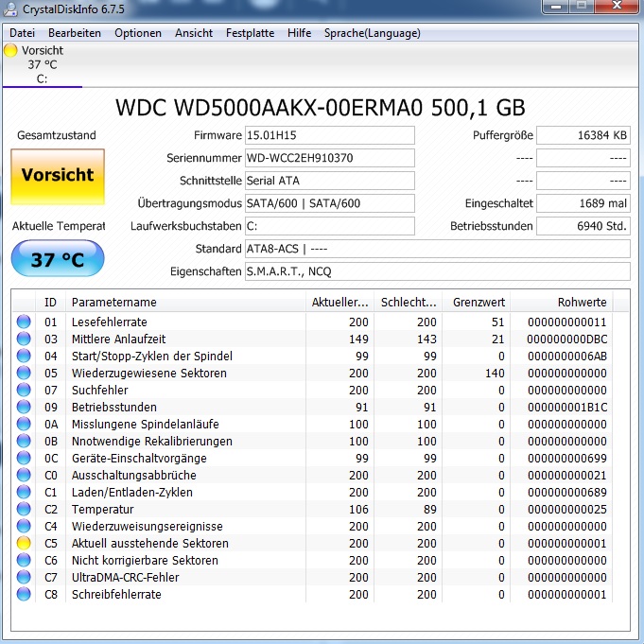644x644 pixels.
Task: Open the Sprache(Language) menu
Action: [x=372, y=33]
